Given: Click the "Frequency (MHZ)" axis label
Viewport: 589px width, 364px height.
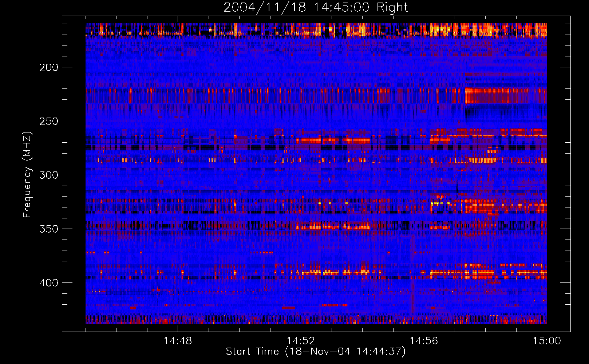Looking at the screenshot, I should point(27,175).
